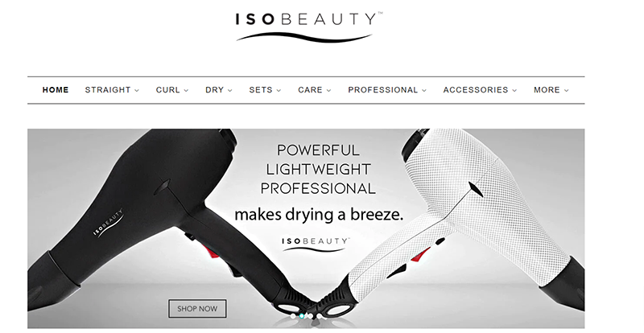Expand the Straight dropdown menu
Screen dimensions: 644x333
pyautogui.click(x=112, y=90)
